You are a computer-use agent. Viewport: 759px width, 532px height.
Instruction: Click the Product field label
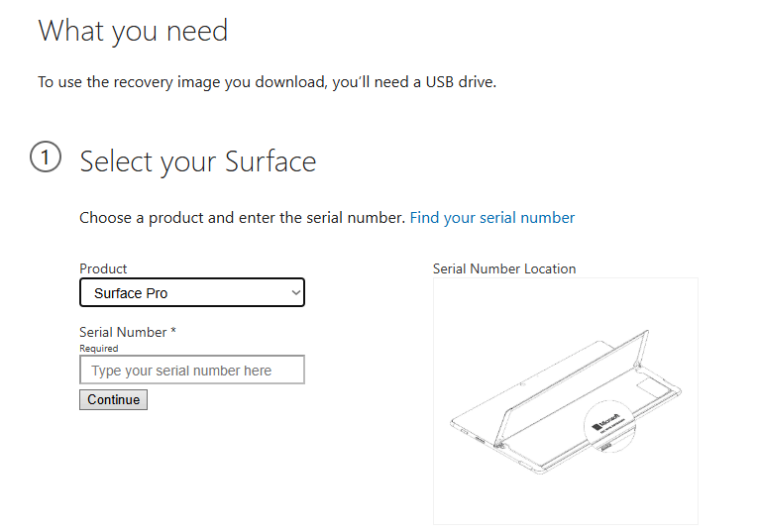[x=103, y=268]
